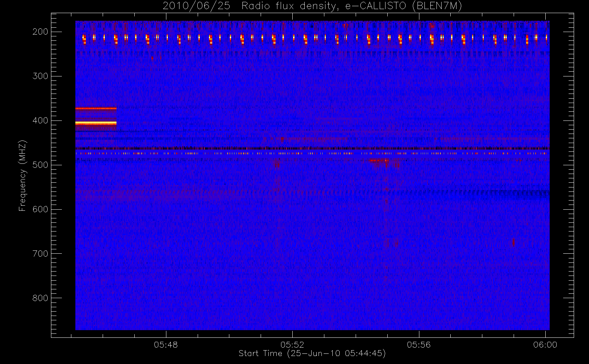
Task: Click the red band just above 400 MHz
Action: coord(96,108)
